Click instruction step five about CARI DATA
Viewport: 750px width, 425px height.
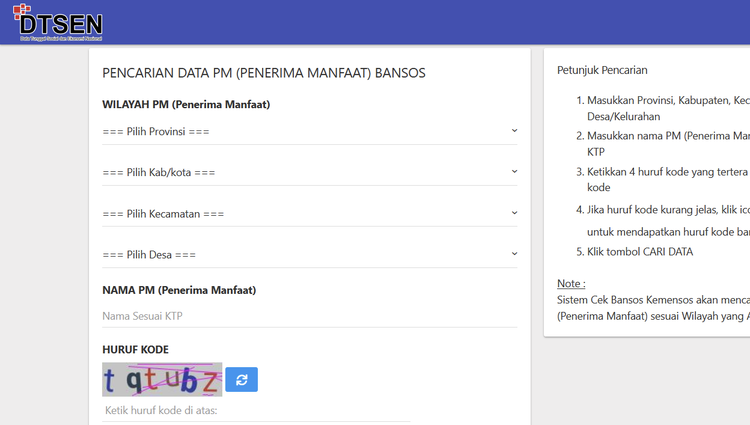tap(639, 252)
